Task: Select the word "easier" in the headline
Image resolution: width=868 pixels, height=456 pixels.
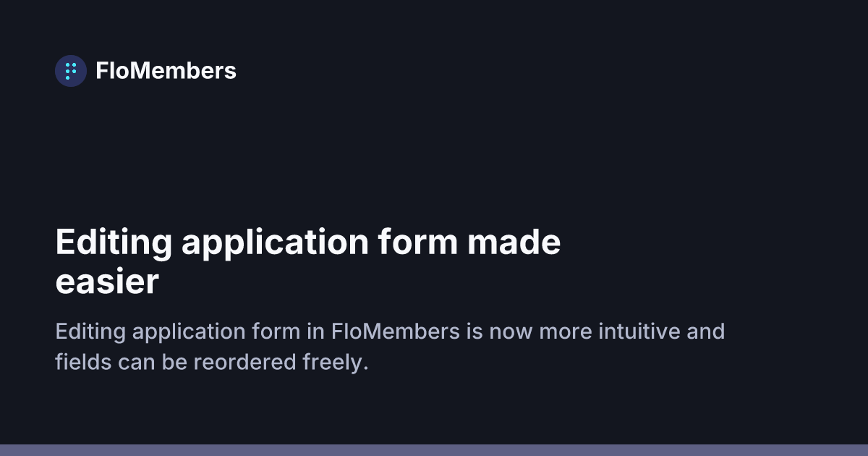Action: pos(107,282)
